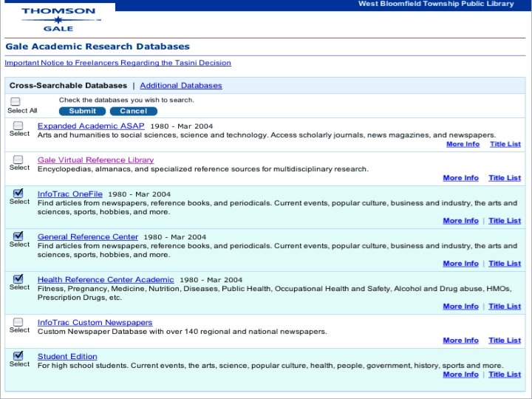Open the Student Edition database link

(67, 356)
